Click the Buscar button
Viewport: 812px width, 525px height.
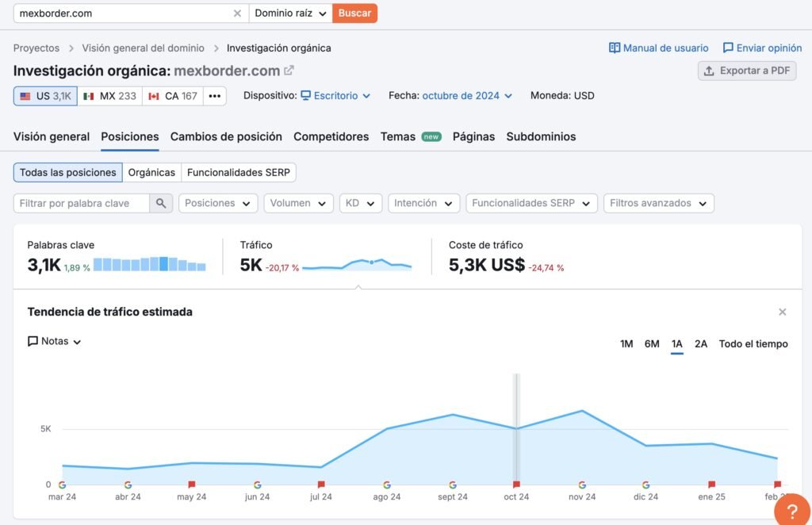pos(354,13)
